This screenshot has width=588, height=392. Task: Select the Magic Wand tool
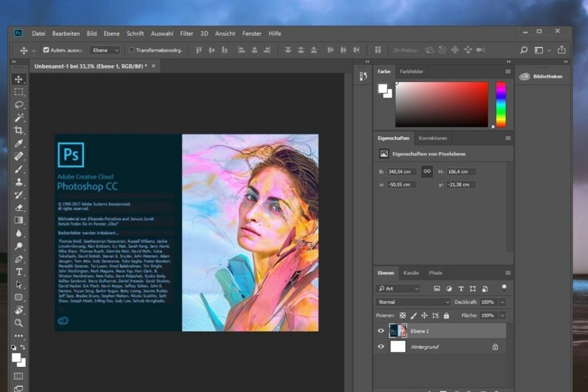point(18,118)
